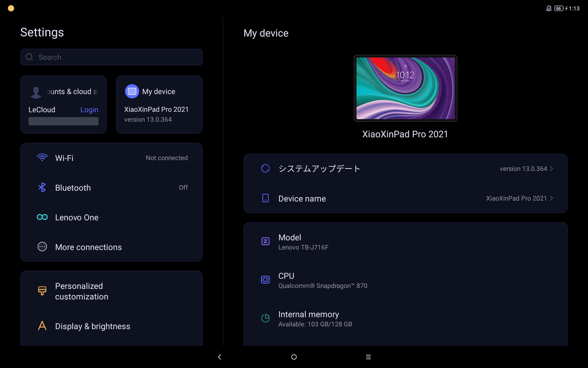Tap the Back navigation button
This screenshot has width=588, height=368.
220,357
